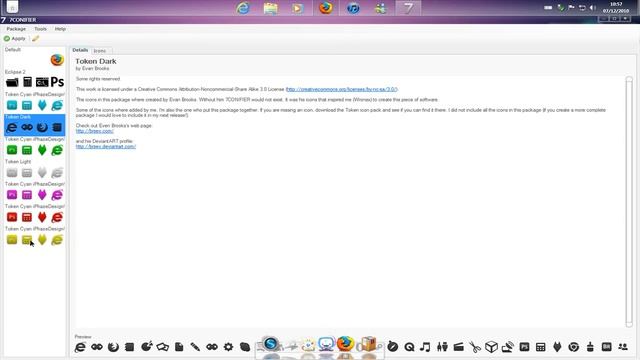
Task: Click the command prompt icon in Eclipse 2
Action: click(x=42, y=82)
